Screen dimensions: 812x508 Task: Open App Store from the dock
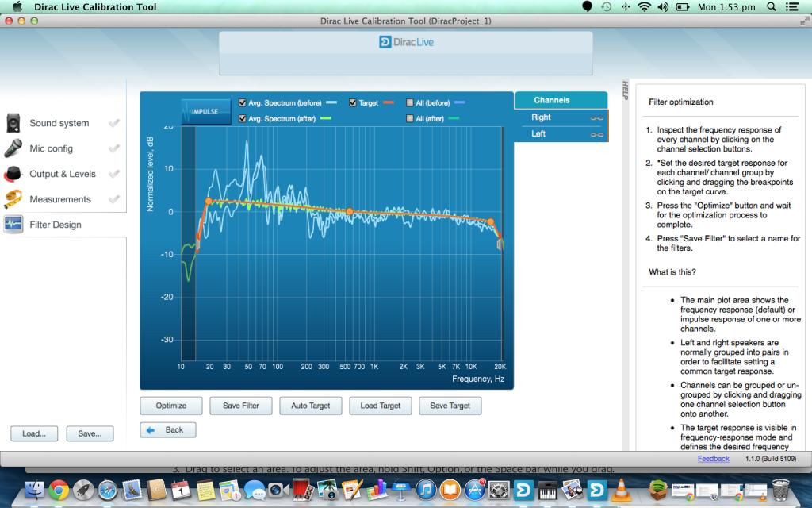tap(475, 490)
